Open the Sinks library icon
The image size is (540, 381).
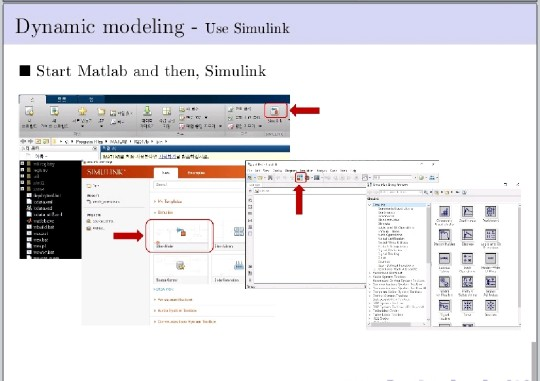pos(467,306)
